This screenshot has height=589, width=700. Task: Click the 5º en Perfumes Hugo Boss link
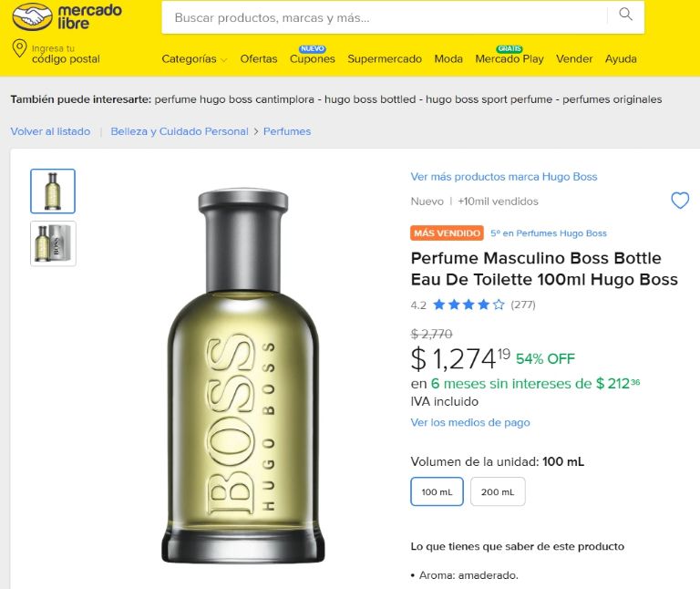549,233
